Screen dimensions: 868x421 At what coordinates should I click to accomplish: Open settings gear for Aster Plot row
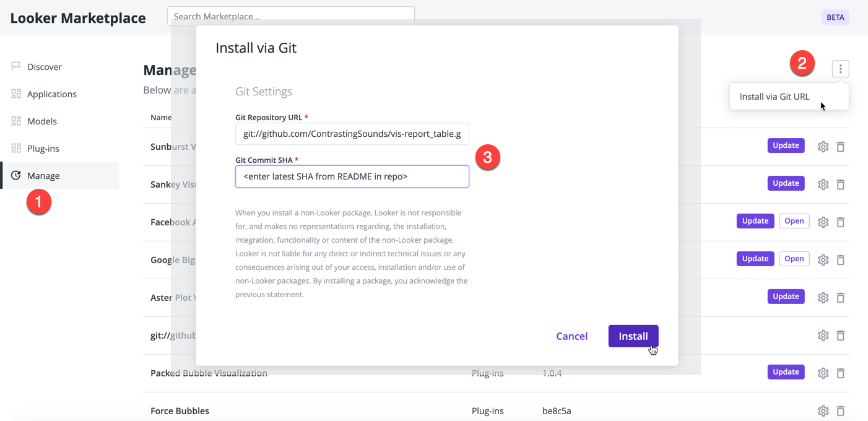coord(823,298)
